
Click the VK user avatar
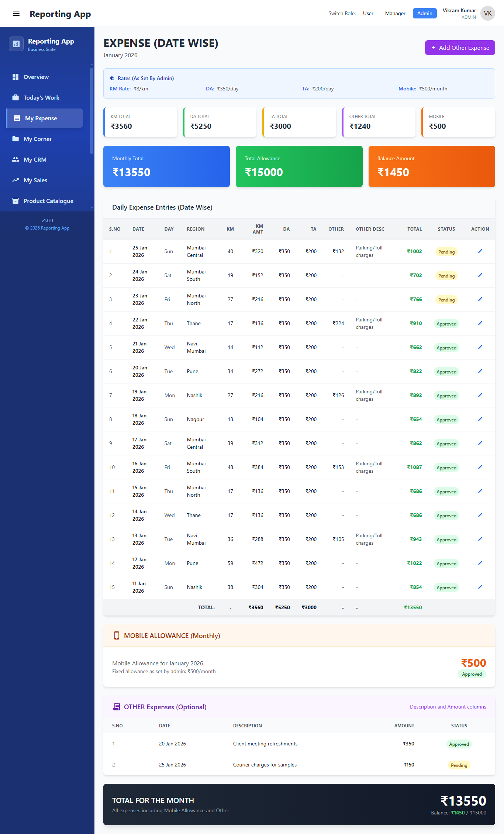pos(487,14)
